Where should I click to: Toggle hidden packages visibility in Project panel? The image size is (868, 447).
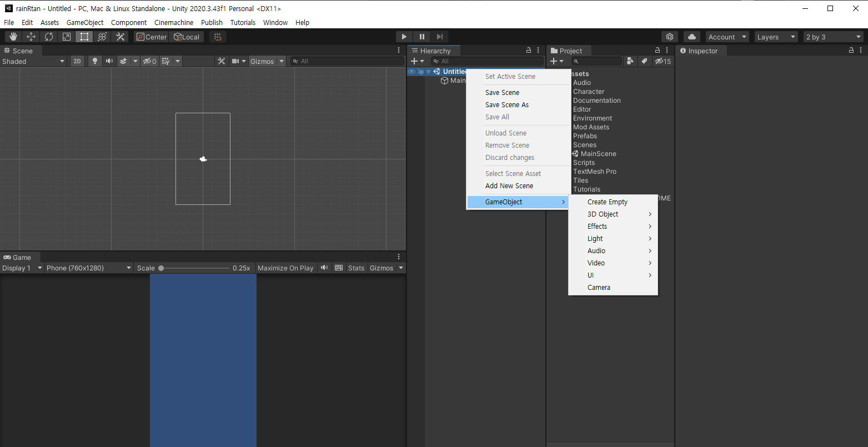click(x=663, y=61)
